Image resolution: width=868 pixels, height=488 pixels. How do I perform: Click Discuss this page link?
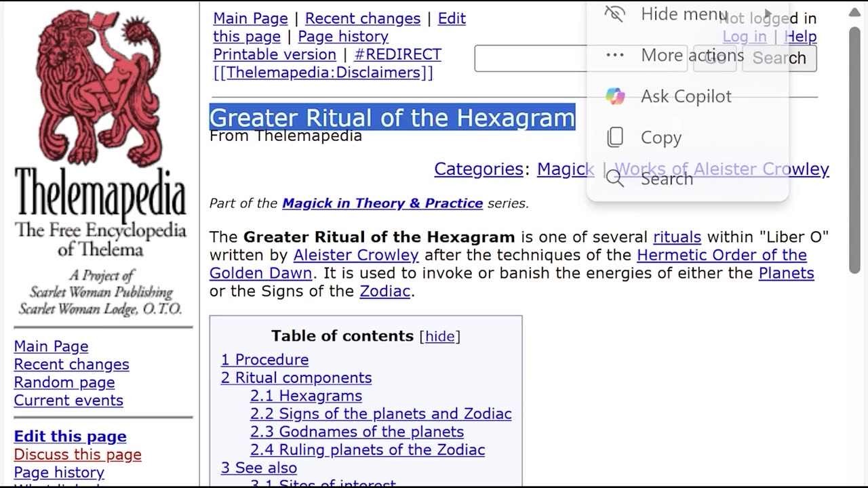pyautogui.click(x=77, y=455)
